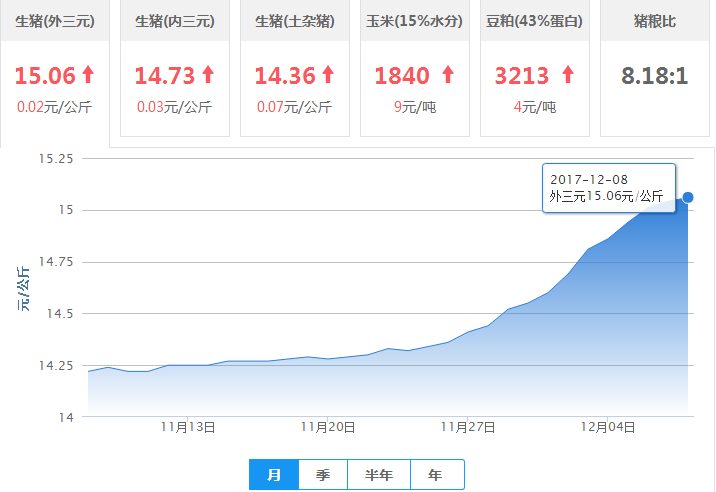Viewport: 716px width, 492px height.
Task: Click the 15.25 y-axis label
Action: (x=56, y=159)
